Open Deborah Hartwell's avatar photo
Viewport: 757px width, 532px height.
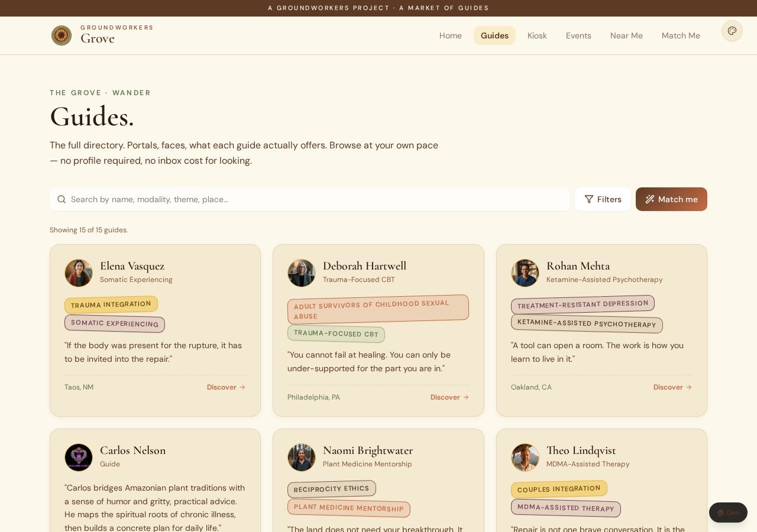pos(302,273)
